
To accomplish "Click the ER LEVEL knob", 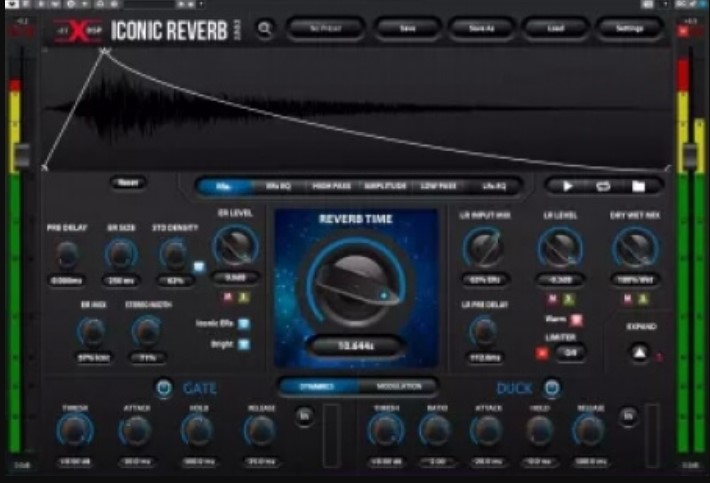I will 235,247.
